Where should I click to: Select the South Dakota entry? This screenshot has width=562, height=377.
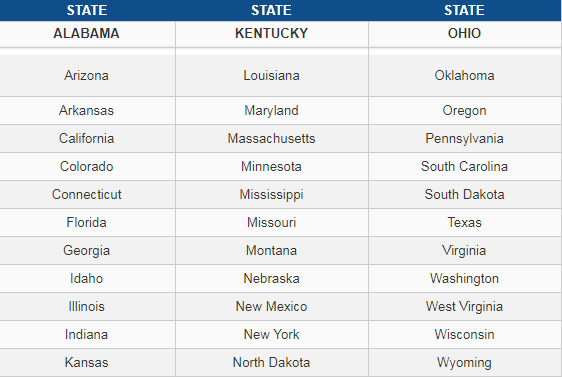click(x=465, y=195)
